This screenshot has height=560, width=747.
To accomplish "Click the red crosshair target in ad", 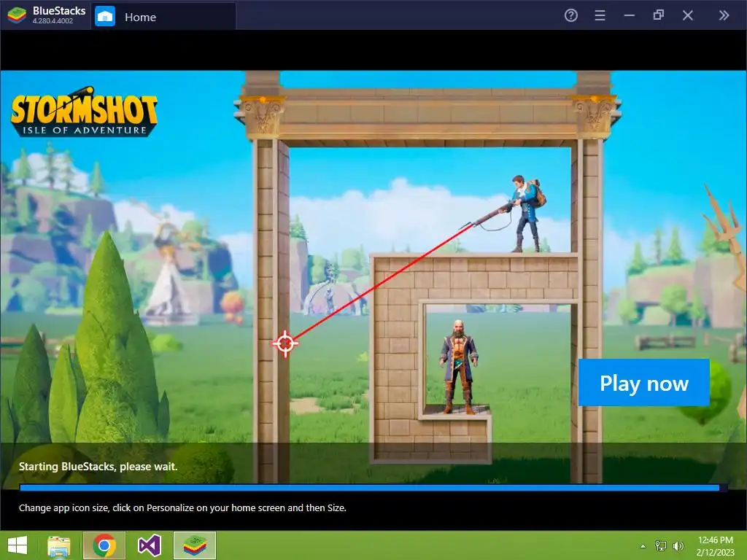I will pos(285,343).
